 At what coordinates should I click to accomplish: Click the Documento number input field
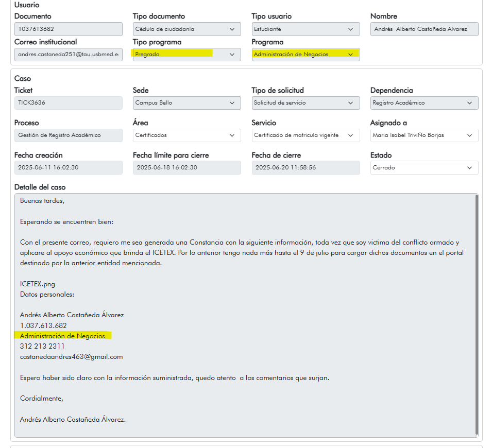coord(69,29)
